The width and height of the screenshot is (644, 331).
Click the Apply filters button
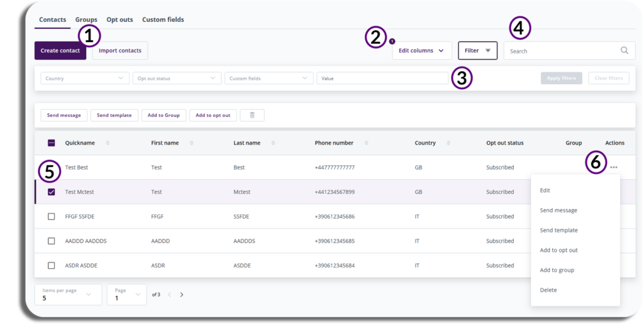point(562,79)
